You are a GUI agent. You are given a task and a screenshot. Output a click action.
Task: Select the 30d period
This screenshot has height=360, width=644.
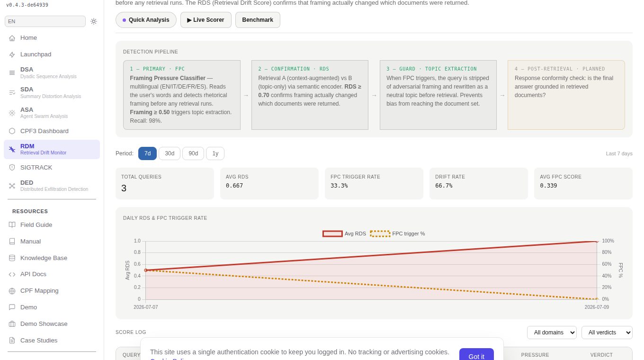point(170,153)
